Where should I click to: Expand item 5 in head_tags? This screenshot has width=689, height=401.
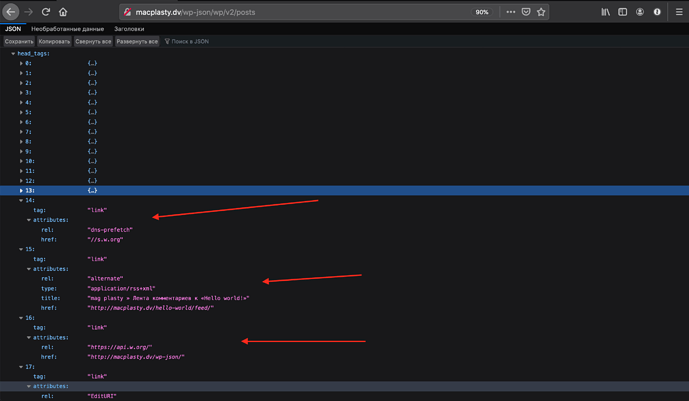21,112
